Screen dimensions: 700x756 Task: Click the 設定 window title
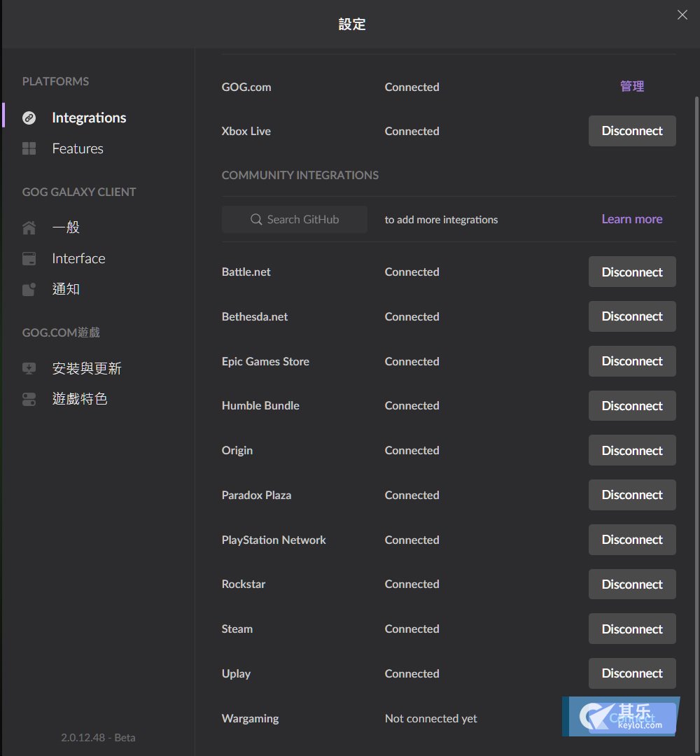coord(352,24)
